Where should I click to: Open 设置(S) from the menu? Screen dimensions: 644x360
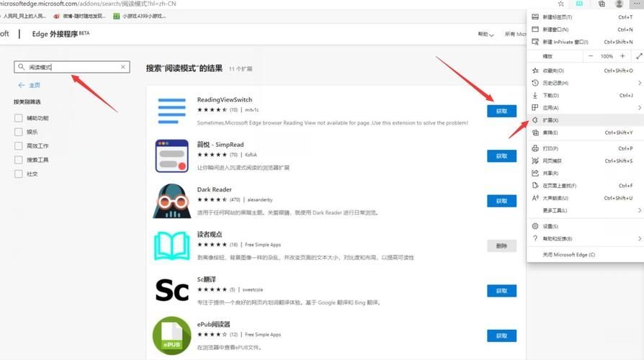[585, 226]
